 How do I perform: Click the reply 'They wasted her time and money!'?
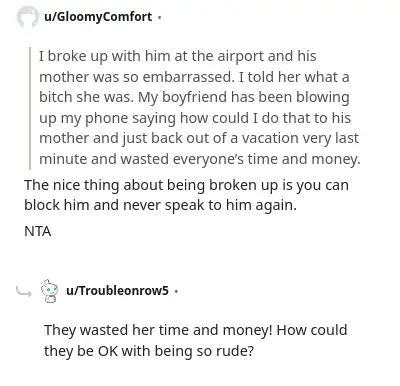tap(196, 340)
